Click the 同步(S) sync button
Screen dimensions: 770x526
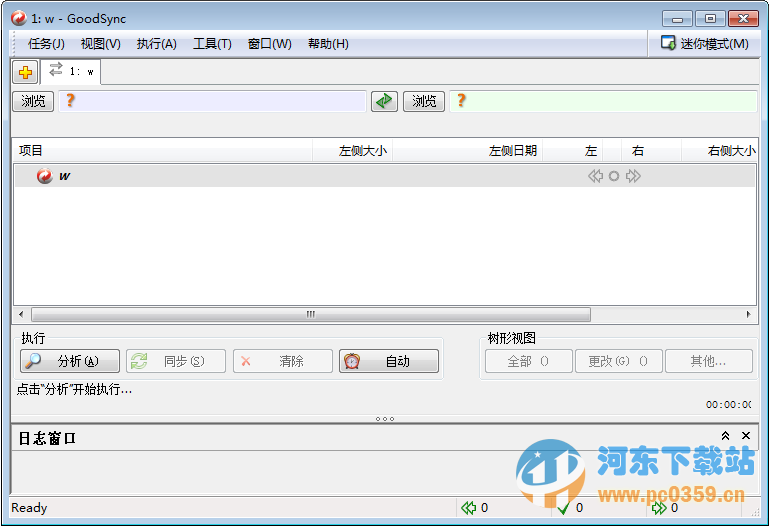pyautogui.click(x=176, y=361)
